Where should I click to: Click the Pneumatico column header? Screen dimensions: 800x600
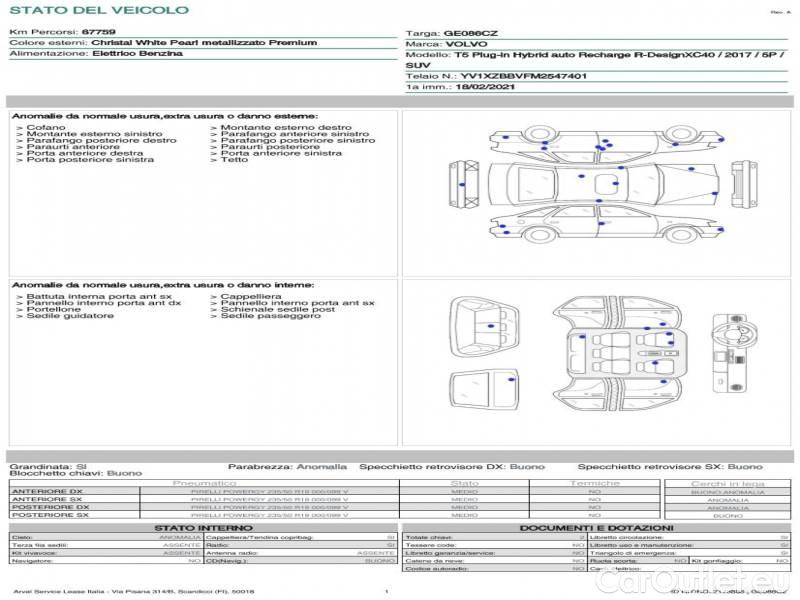204,483
